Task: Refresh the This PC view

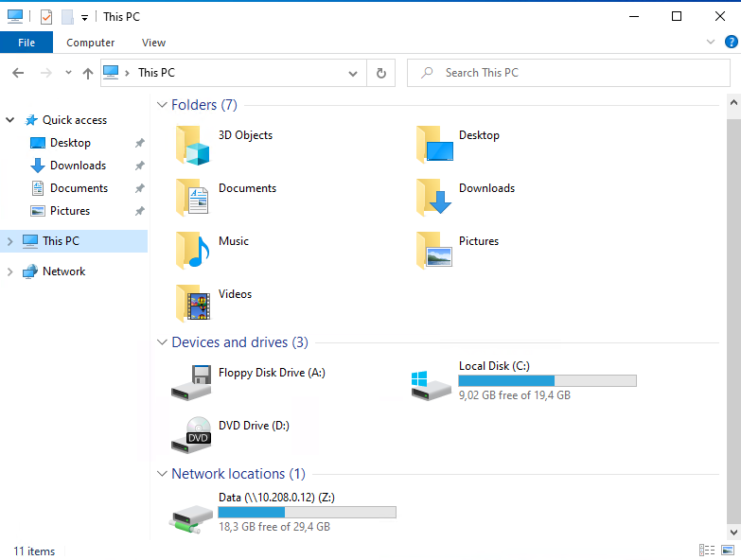Action: (380, 73)
